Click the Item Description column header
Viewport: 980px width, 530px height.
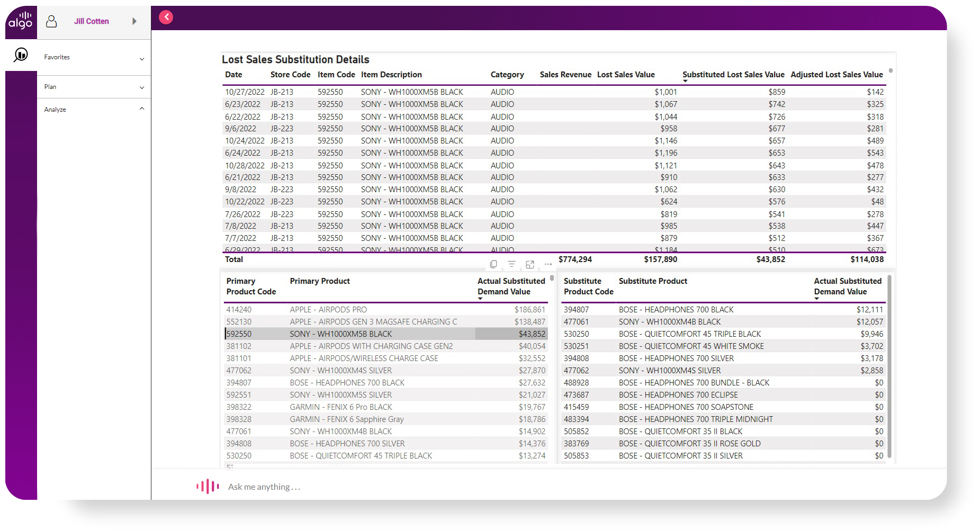coord(391,75)
